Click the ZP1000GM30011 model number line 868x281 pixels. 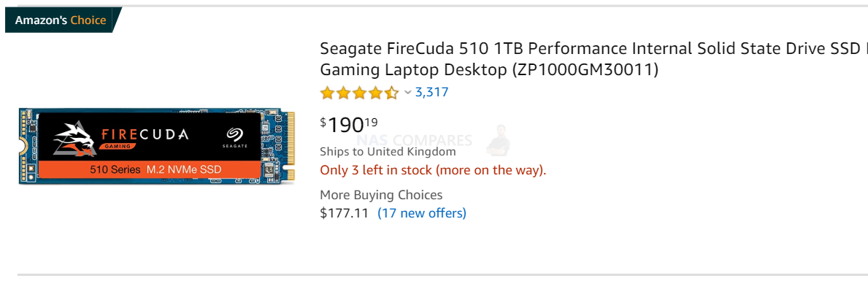[x=489, y=70]
